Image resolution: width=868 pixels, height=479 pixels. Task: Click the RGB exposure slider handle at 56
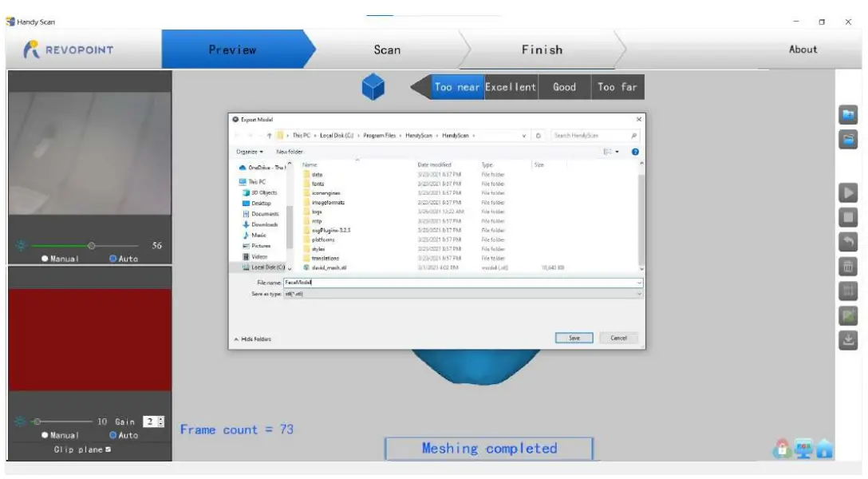point(91,245)
